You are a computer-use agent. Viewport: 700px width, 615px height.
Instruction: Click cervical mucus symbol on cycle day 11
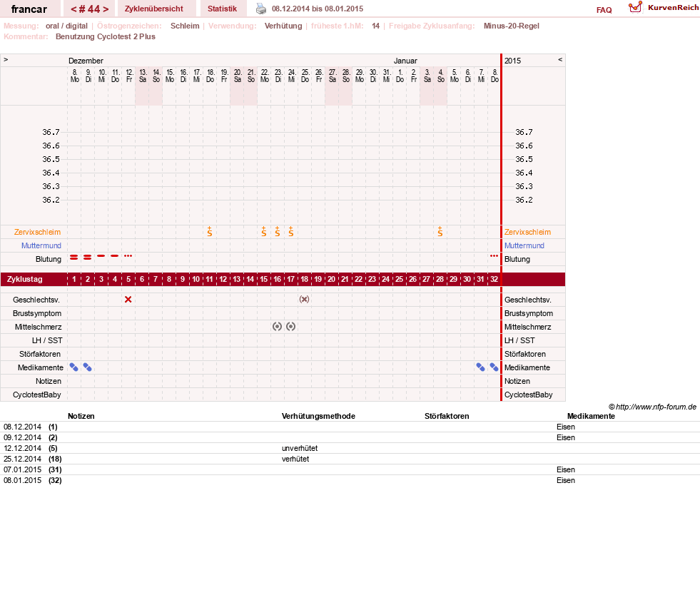(x=209, y=232)
